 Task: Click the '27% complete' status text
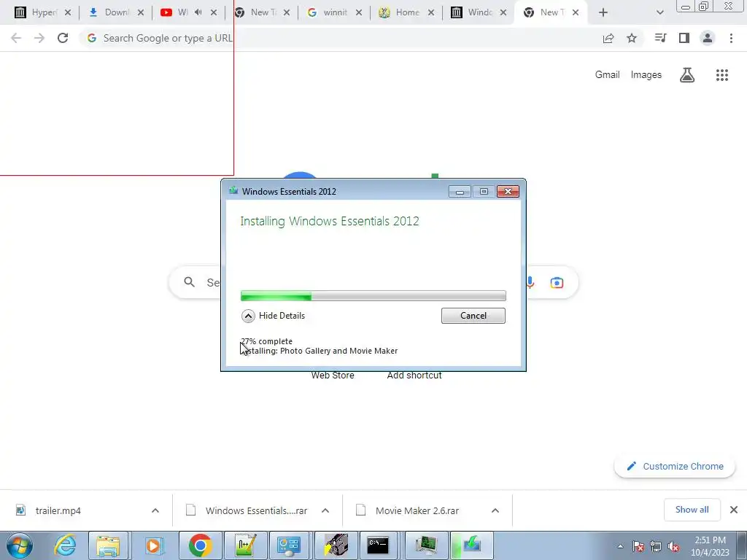click(267, 341)
